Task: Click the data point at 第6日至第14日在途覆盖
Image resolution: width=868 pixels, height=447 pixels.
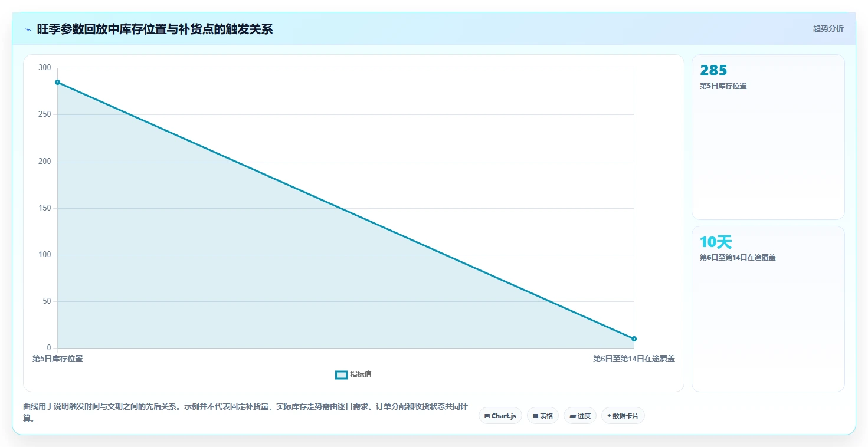Action: click(x=634, y=338)
